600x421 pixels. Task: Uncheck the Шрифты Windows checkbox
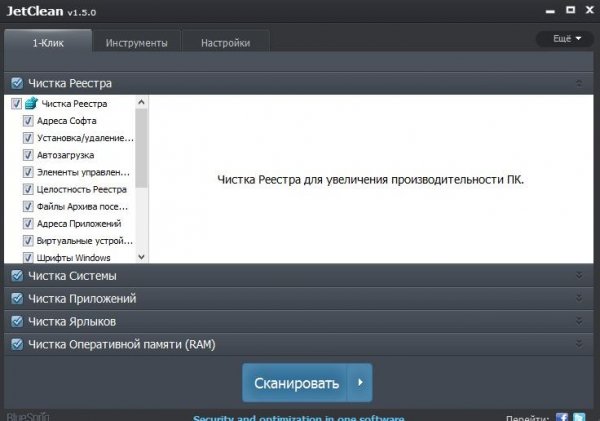coord(28,258)
